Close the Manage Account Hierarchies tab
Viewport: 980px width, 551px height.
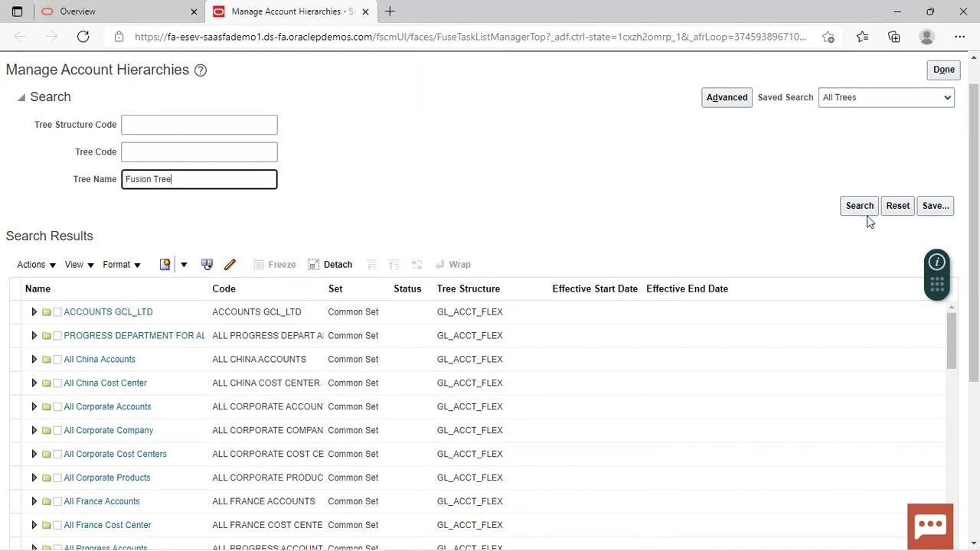pyautogui.click(x=365, y=11)
